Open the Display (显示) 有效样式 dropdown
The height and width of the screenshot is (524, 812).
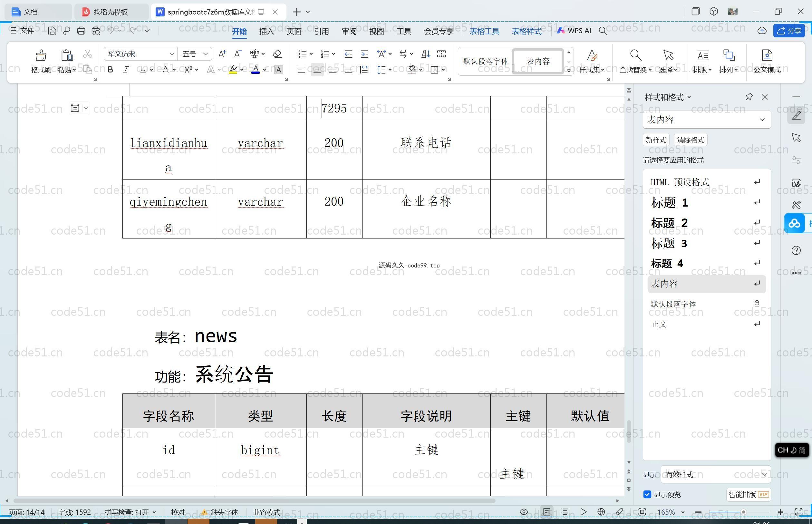tap(716, 474)
